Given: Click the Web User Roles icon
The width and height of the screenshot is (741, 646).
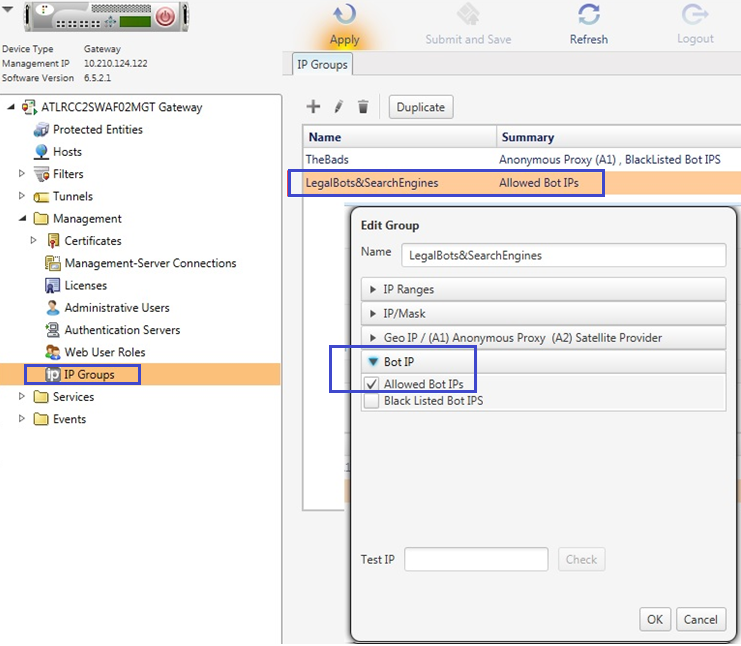Looking at the screenshot, I should click(52, 352).
